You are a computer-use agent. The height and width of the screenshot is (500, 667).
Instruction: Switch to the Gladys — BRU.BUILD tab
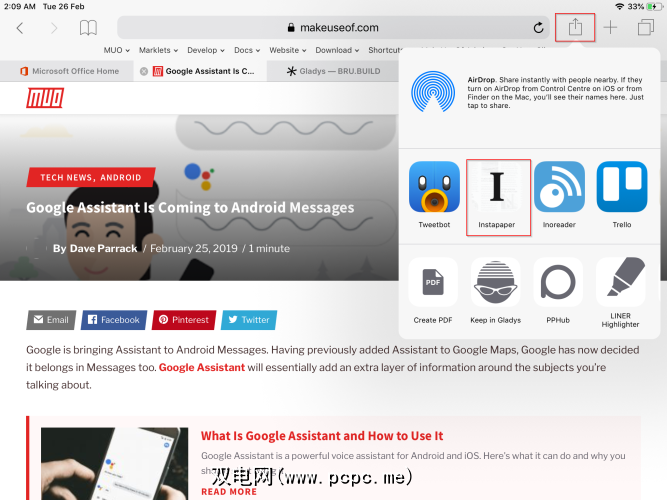point(333,71)
